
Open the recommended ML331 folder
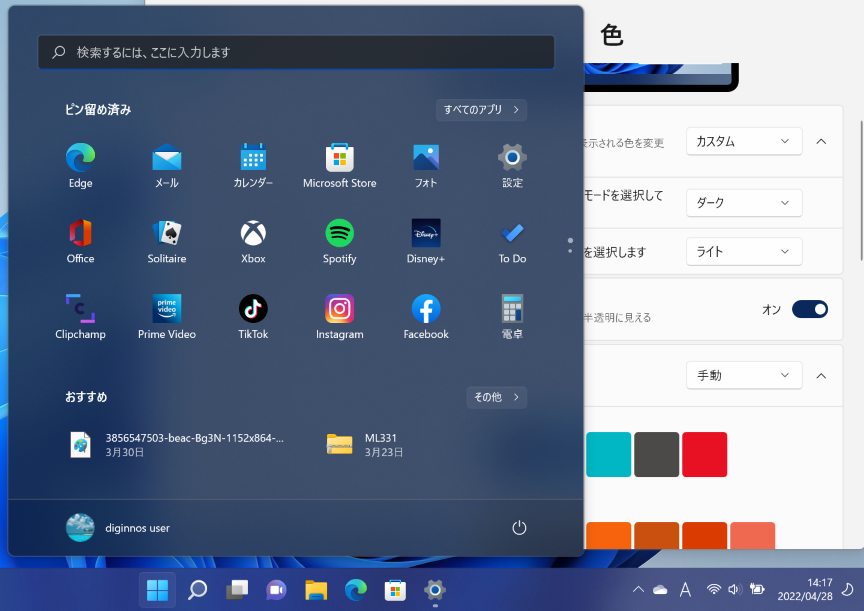coord(365,445)
